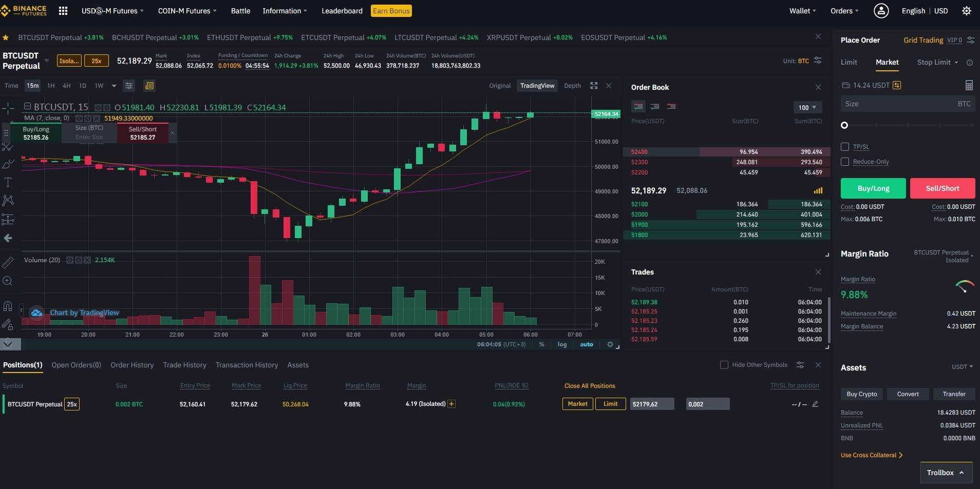This screenshot has width=980, height=489.
Task: Switch chart to Depth view
Action: click(x=572, y=86)
